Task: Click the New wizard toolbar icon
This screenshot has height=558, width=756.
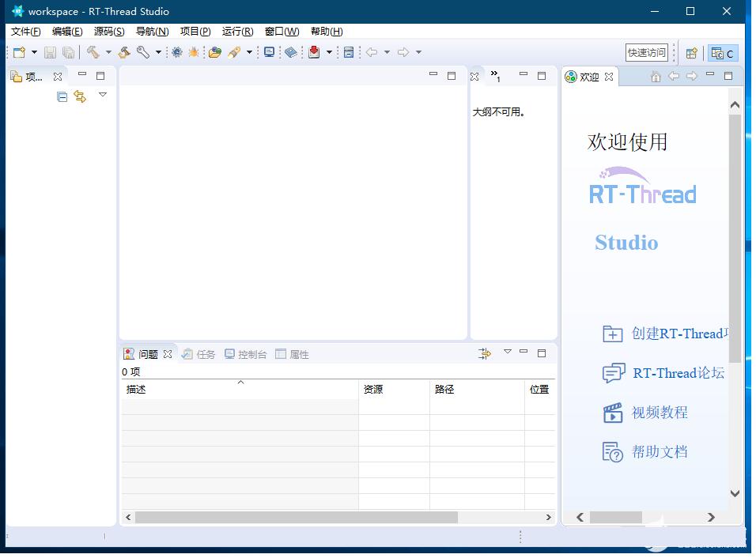Action: point(19,52)
